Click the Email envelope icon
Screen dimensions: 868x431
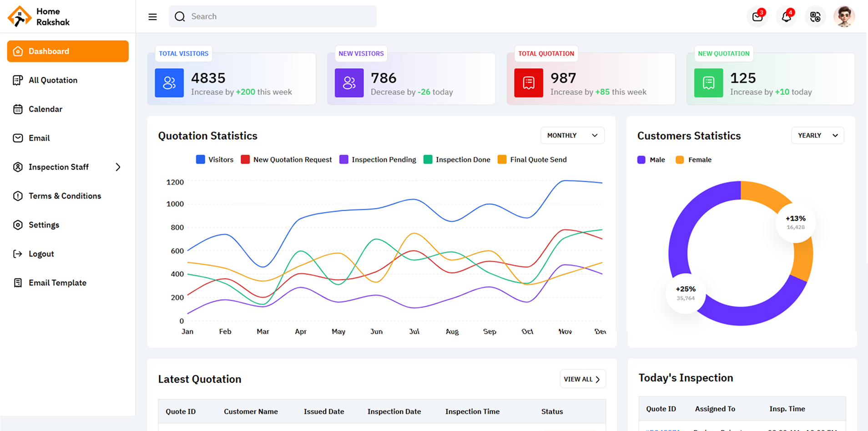click(18, 138)
